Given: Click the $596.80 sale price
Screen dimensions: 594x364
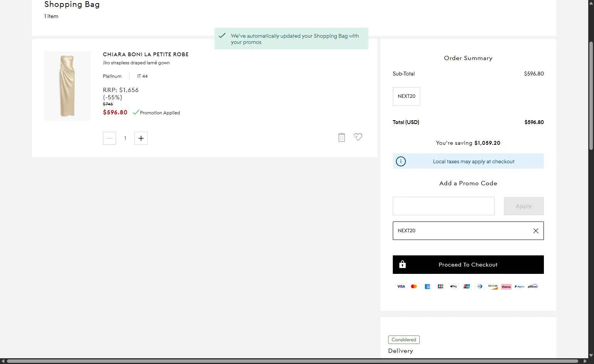Looking at the screenshot, I should point(115,112).
